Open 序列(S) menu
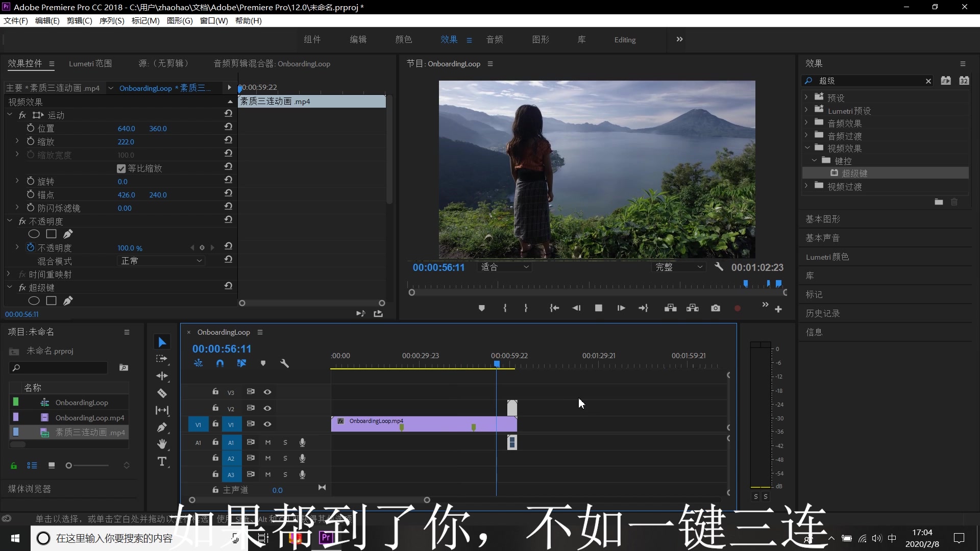Screen dimensions: 980x551 [x=112, y=20]
